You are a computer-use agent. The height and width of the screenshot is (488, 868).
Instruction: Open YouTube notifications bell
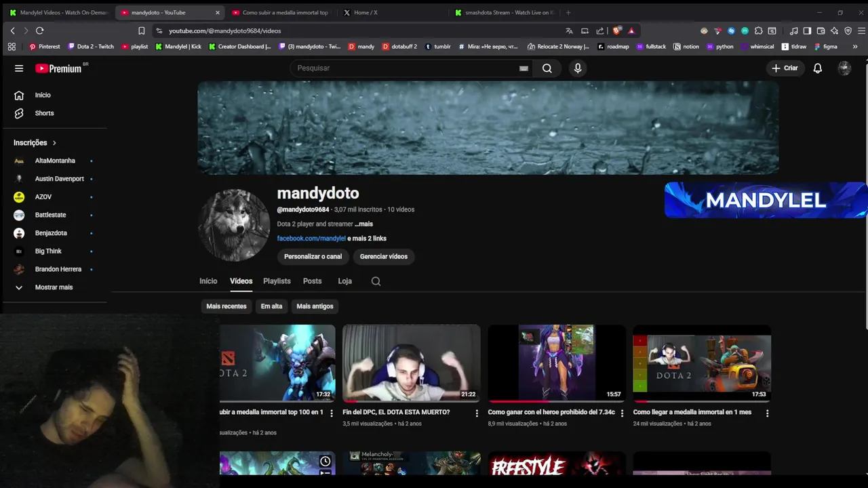pos(818,68)
